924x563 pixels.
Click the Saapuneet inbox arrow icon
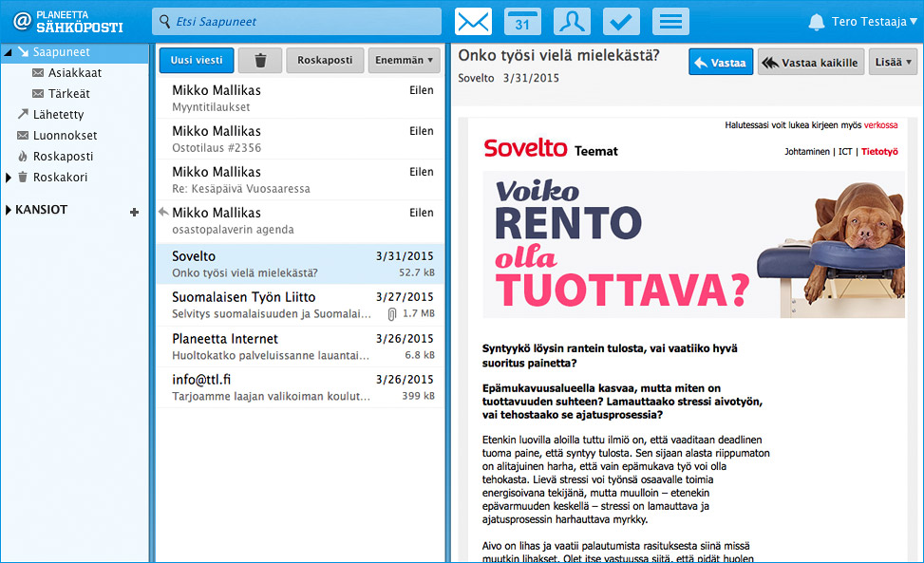tap(23, 52)
